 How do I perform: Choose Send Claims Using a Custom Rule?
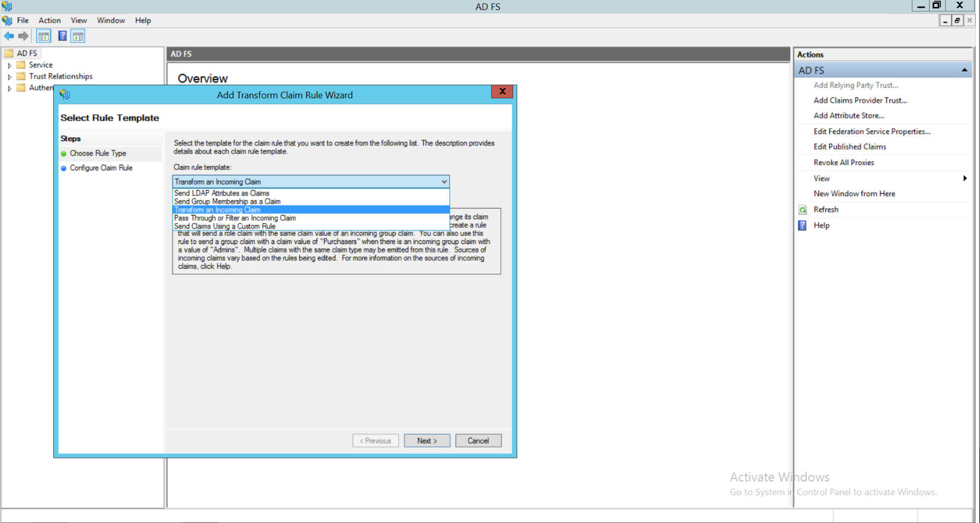[311, 226]
